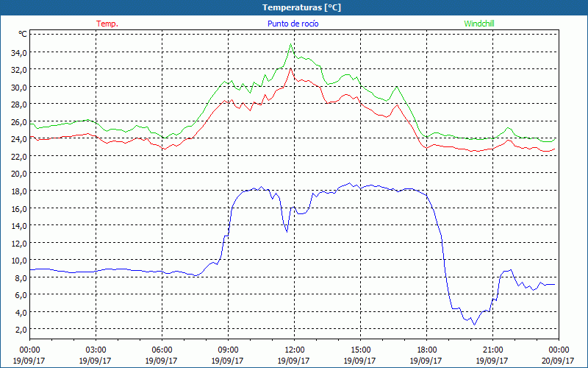Viewport: 588px width, 368px height.
Task: Click the '10,0' y-axis value
Action: pyautogui.click(x=19, y=261)
